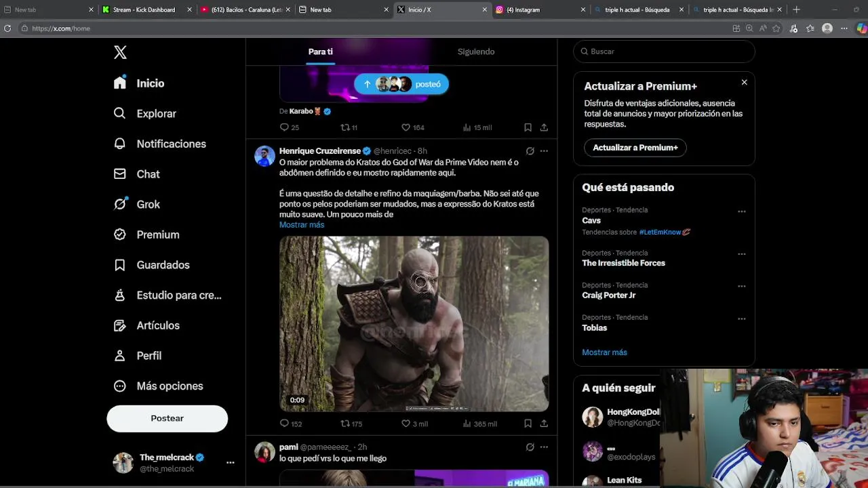Open Explorar in sidebar
This screenshot has height=488, width=868.
(145, 114)
